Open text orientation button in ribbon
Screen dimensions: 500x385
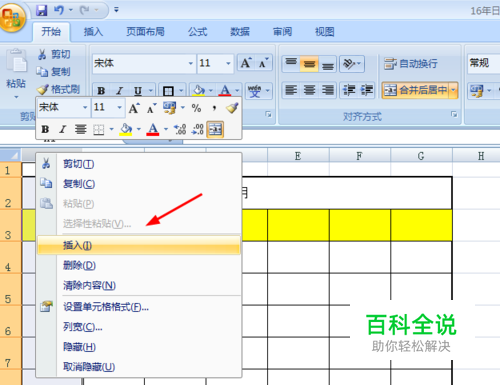(352, 63)
